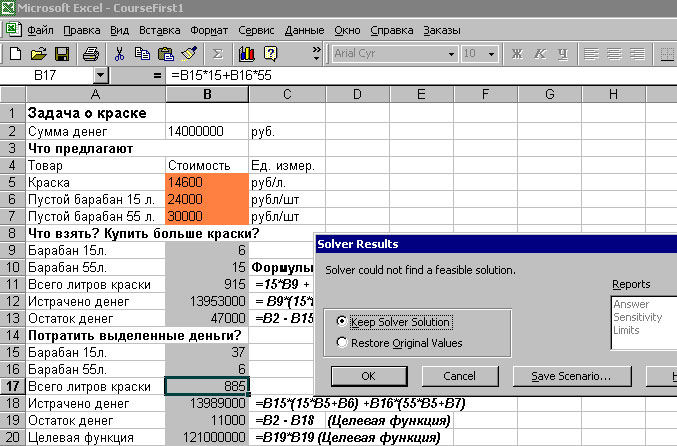This screenshot has width=677, height=446.
Task: Select Restore Original Values option
Action: pyautogui.click(x=343, y=343)
